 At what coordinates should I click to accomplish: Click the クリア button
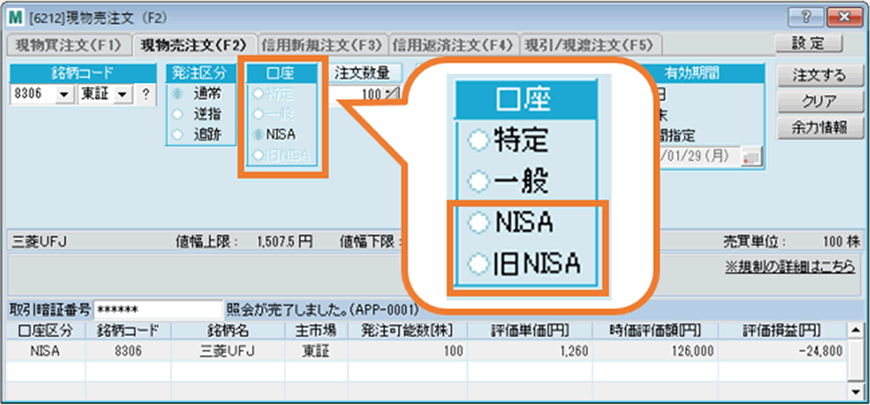pos(819,101)
